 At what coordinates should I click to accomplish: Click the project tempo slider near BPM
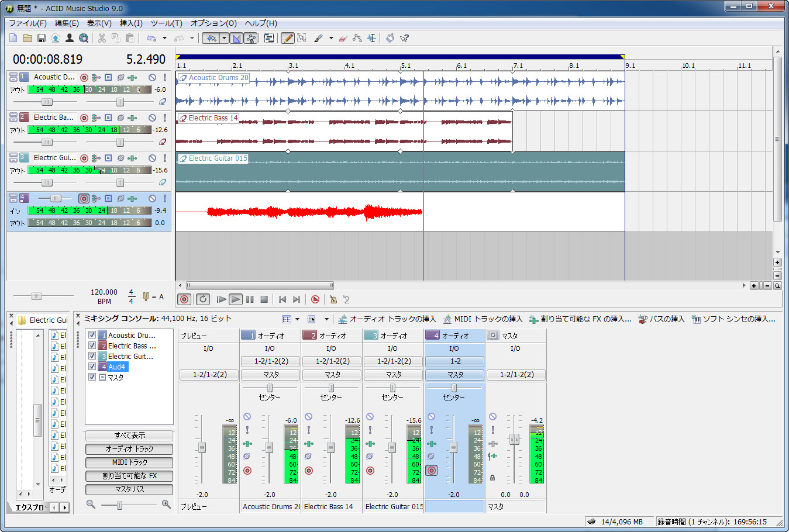point(36,296)
